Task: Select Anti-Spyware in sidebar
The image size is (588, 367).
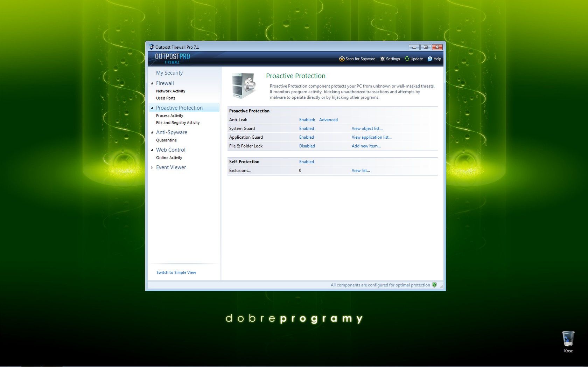Action: coord(171,132)
